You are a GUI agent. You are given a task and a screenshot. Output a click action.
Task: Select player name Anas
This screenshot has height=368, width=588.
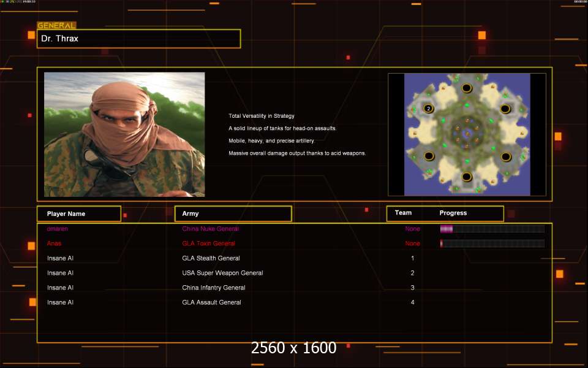click(x=54, y=243)
